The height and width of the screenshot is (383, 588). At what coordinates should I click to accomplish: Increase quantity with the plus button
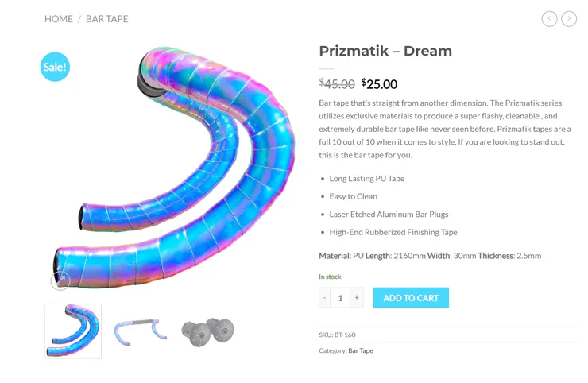click(x=357, y=298)
